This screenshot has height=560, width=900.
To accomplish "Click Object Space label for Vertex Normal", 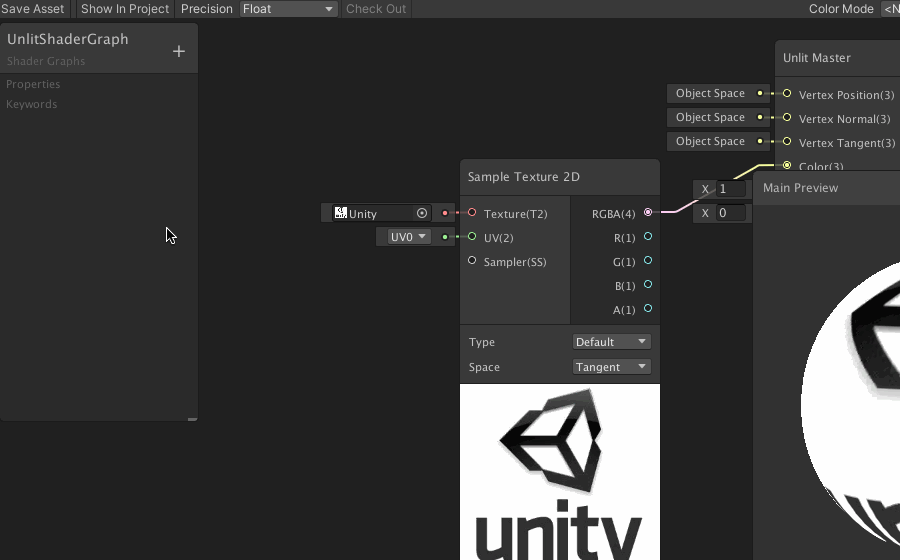I will [710, 117].
